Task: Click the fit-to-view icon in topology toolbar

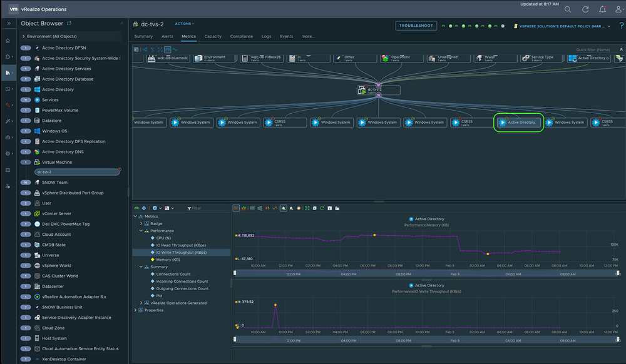Action: click(x=160, y=50)
